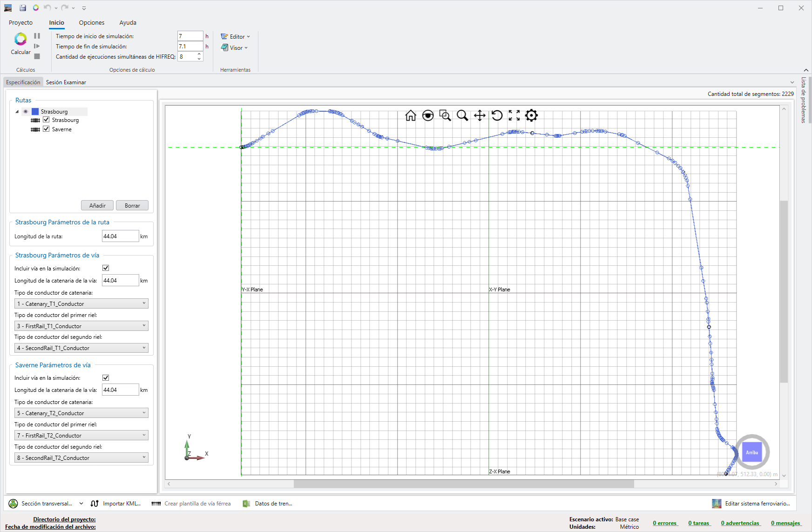Uncheck the Strasbourg track checkbox in tree

pyautogui.click(x=46, y=120)
